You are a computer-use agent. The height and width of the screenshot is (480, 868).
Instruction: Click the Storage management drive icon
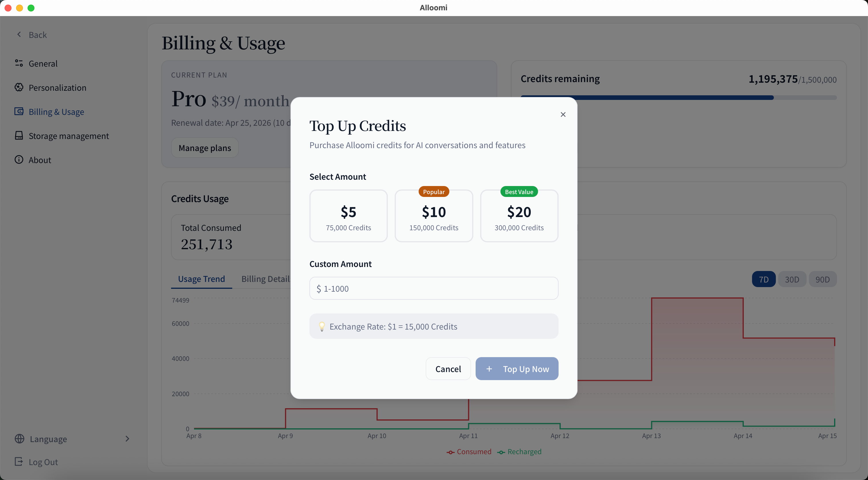coord(19,136)
